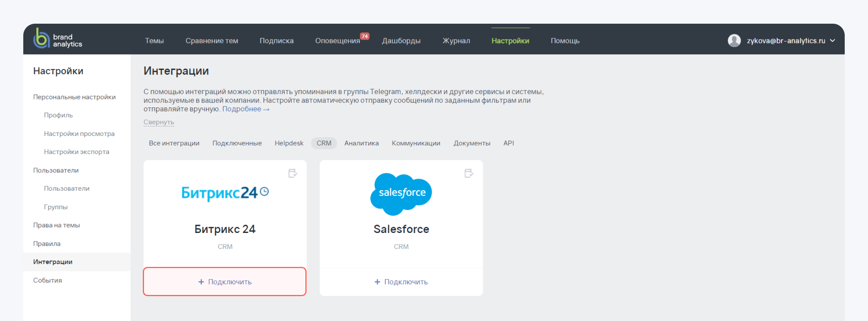Select Пользователи section heading in sidebar

click(x=56, y=171)
